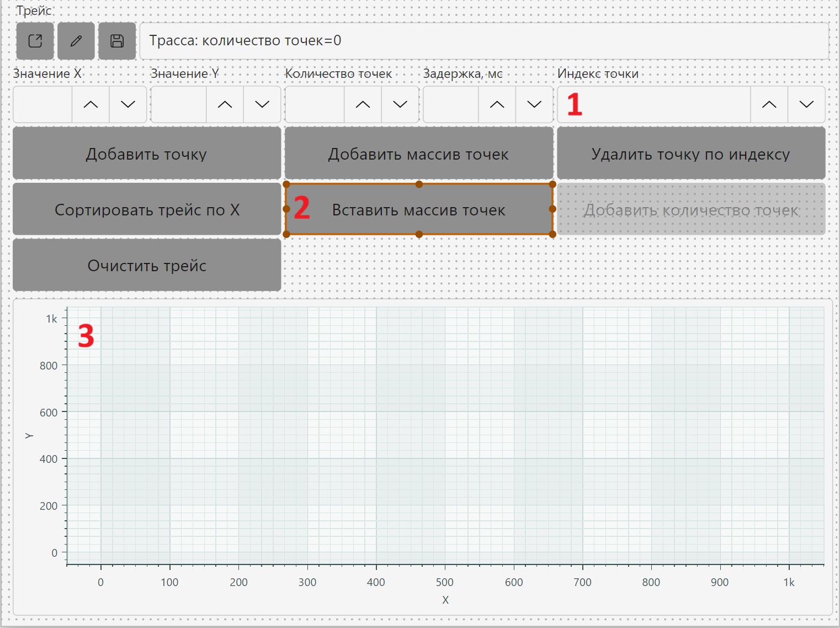Click the Задержка, мс label
The image size is (840, 628).
[x=463, y=73]
